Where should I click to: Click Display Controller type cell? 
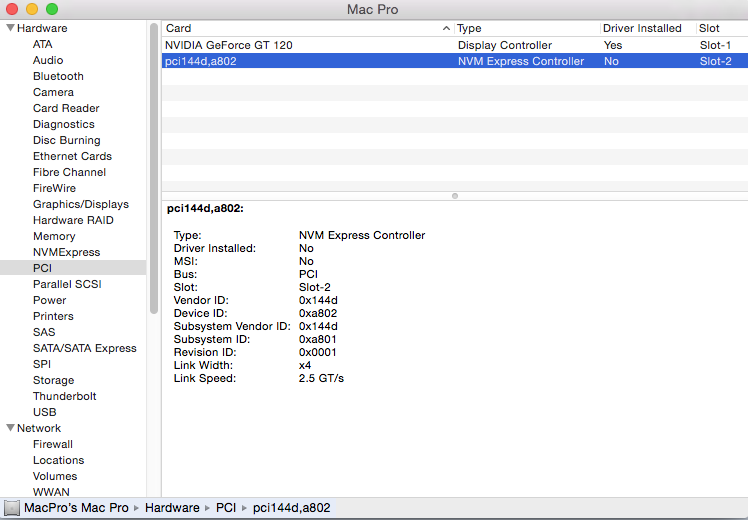505,45
